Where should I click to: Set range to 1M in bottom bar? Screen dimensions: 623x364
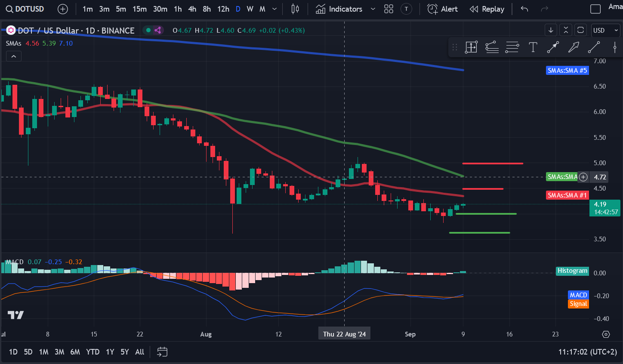[x=43, y=352]
